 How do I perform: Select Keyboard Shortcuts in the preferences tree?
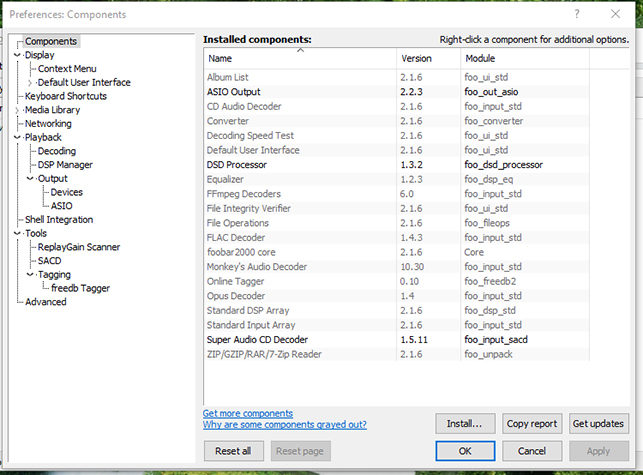pos(66,96)
